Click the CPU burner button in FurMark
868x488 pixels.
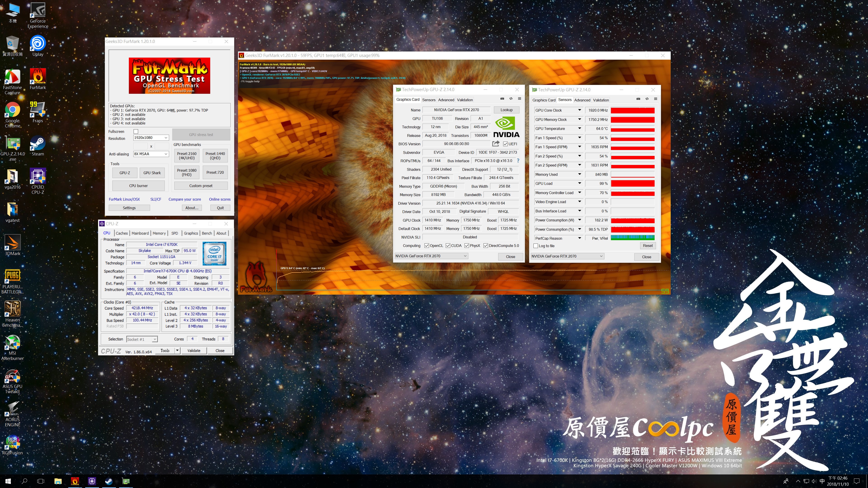point(139,186)
